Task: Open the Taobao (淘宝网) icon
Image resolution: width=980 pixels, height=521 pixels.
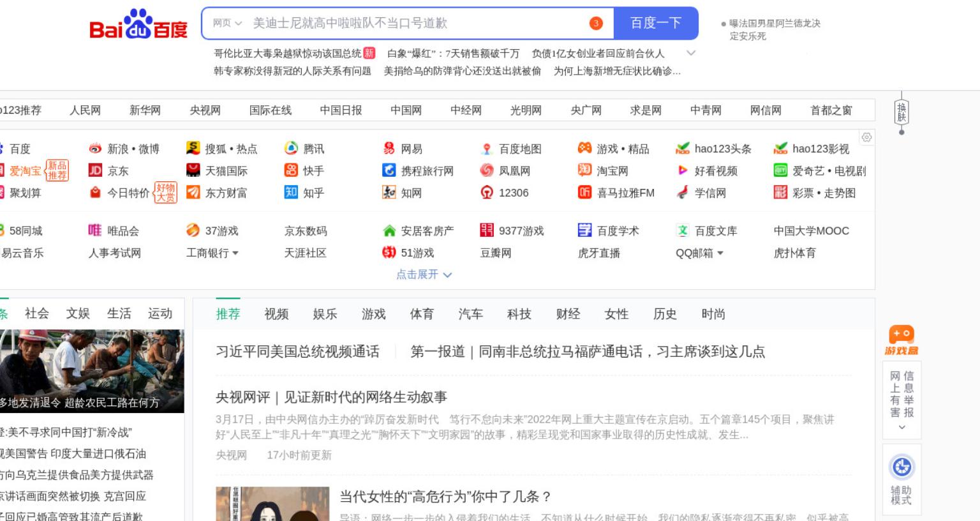Action: [x=584, y=170]
